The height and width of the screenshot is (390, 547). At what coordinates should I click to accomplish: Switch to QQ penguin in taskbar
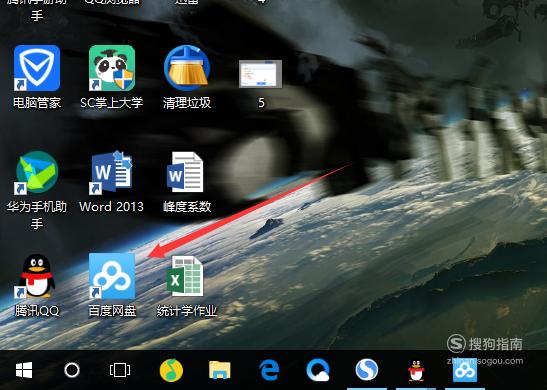click(x=416, y=370)
